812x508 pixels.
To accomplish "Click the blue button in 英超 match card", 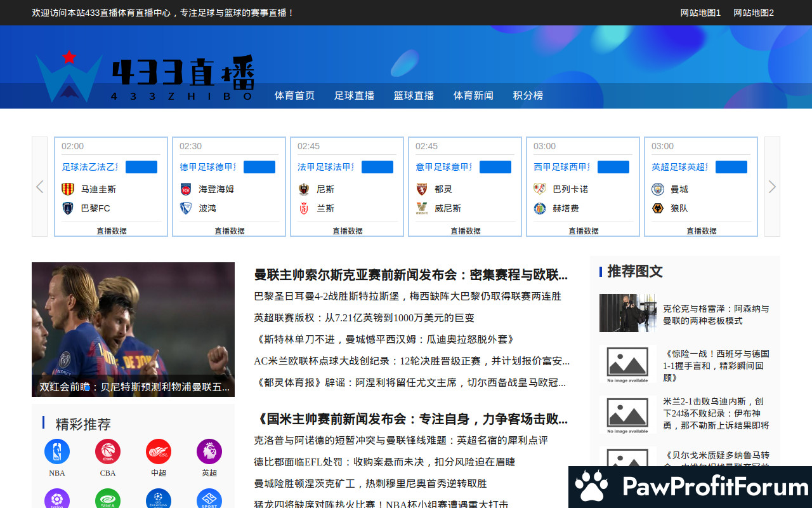I will click(x=731, y=167).
